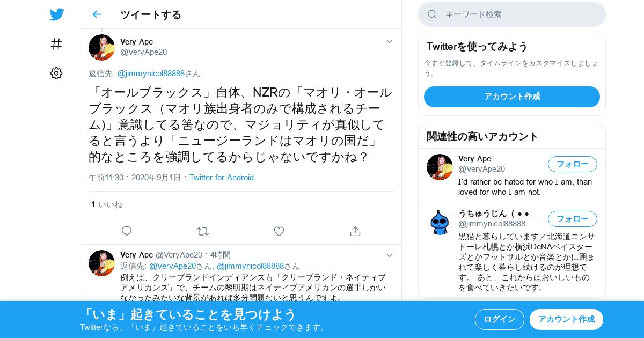Open the @jimmynicol88888 reply-to link
Screen dimensions: 644x338
tap(151, 74)
